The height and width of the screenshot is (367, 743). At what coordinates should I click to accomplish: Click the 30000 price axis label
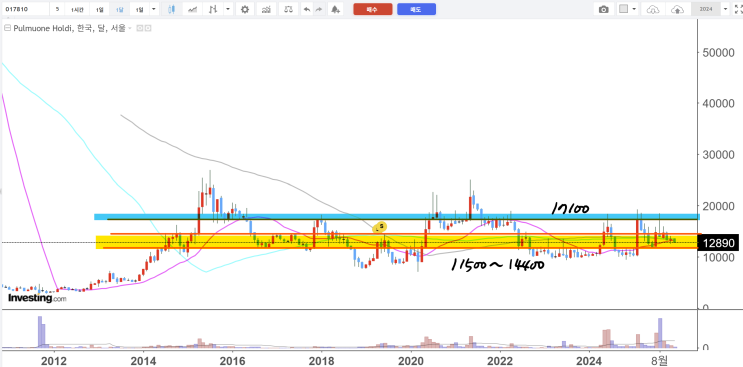[718, 155]
